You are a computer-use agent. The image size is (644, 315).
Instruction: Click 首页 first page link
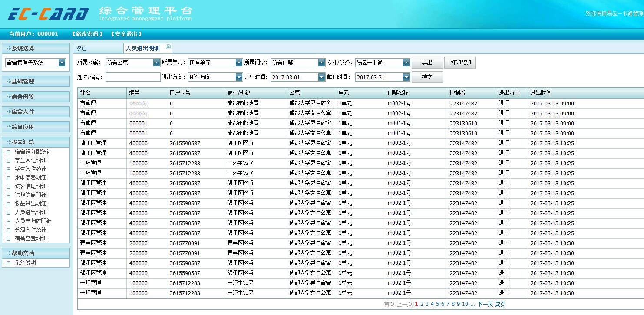389,304
